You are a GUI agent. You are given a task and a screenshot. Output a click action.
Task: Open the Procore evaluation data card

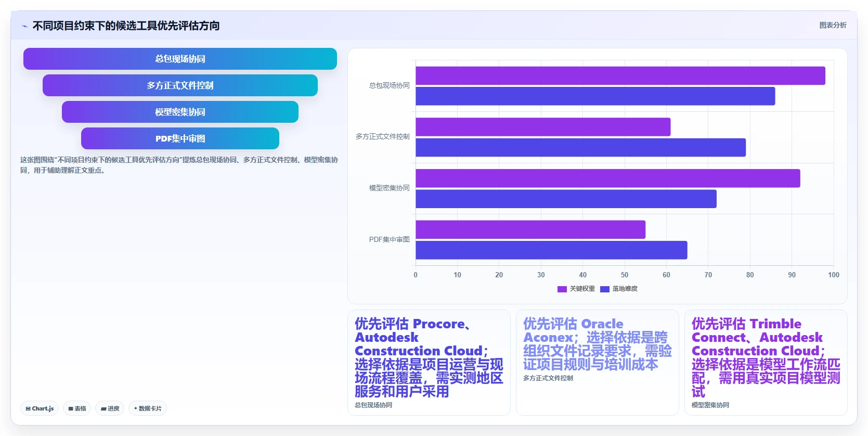(429, 363)
